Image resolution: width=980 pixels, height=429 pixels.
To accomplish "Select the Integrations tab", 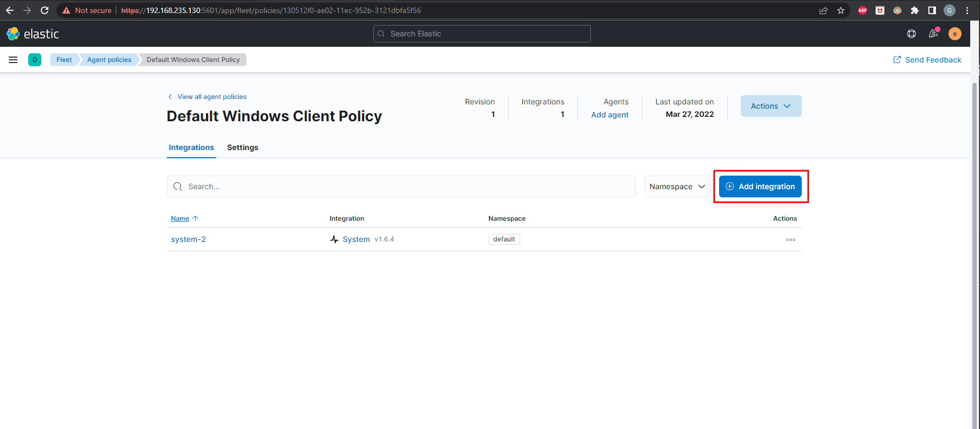I will (x=191, y=147).
